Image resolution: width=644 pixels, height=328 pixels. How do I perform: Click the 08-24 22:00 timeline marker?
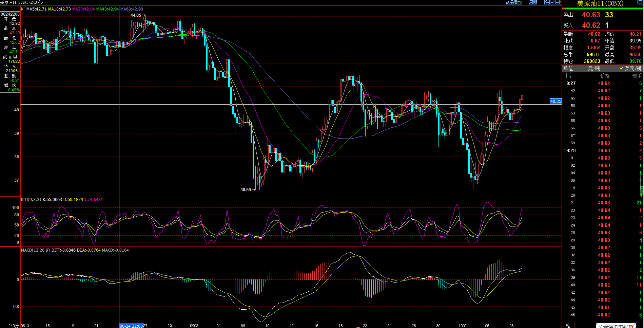(131, 326)
